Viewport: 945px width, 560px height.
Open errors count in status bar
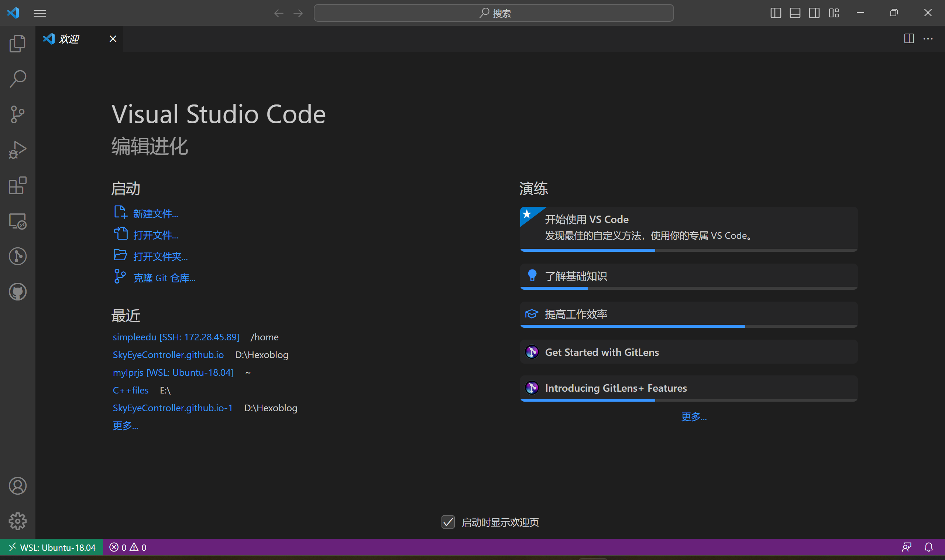click(x=118, y=547)
